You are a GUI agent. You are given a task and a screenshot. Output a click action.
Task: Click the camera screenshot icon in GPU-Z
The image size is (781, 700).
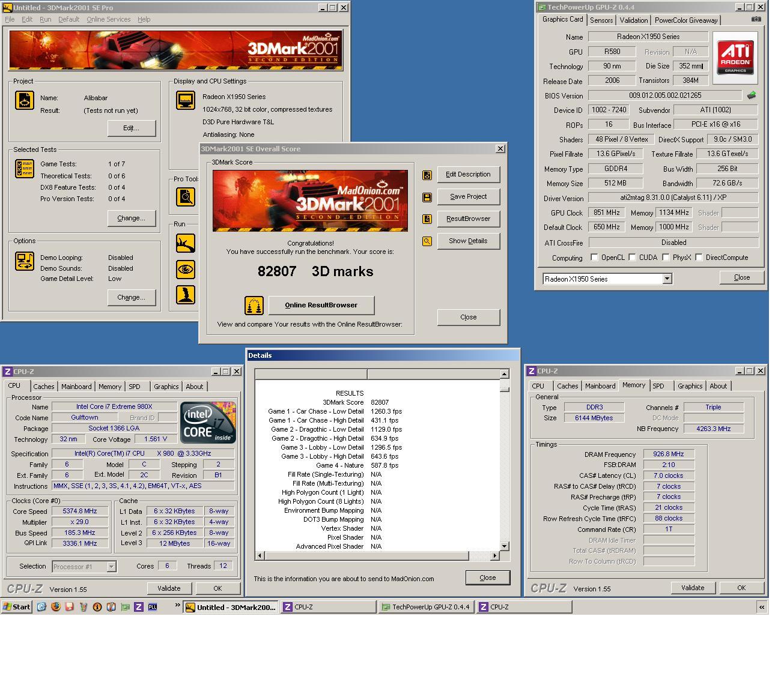coord(756,19)
